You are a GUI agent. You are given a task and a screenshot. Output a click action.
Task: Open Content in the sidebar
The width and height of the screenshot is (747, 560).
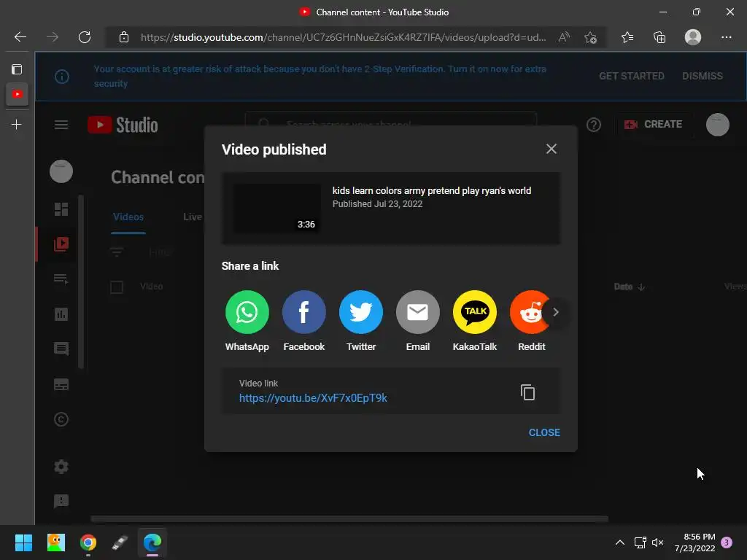point(61,244)
